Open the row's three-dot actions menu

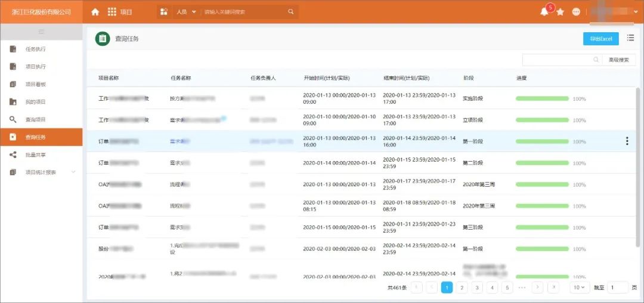pyautogui.click(x=627, y=141)
